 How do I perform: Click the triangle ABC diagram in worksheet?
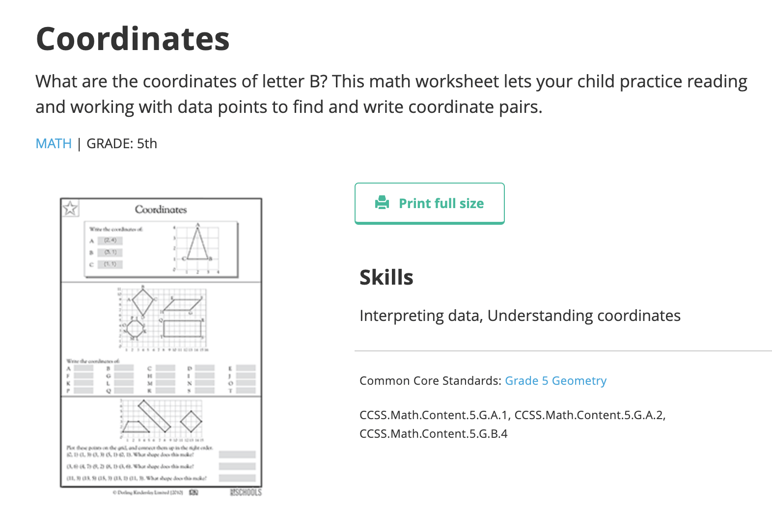(197, 248)
